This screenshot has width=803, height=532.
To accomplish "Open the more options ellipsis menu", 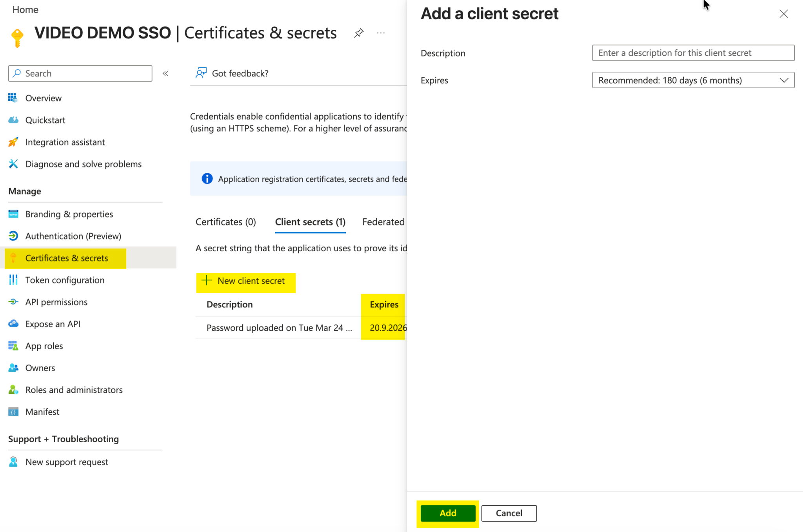I will 381,33.
